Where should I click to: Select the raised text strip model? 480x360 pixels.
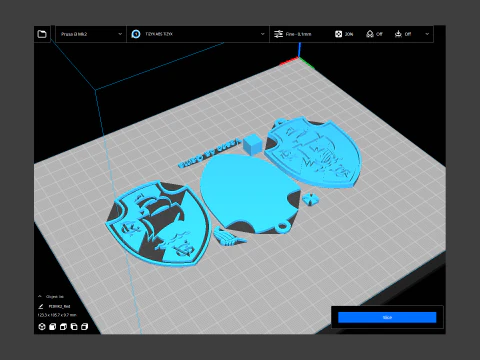[209, 153]
